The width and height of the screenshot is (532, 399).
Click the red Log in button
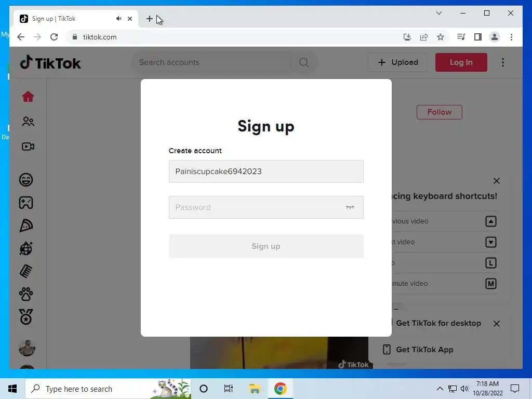tap(461, 62)
